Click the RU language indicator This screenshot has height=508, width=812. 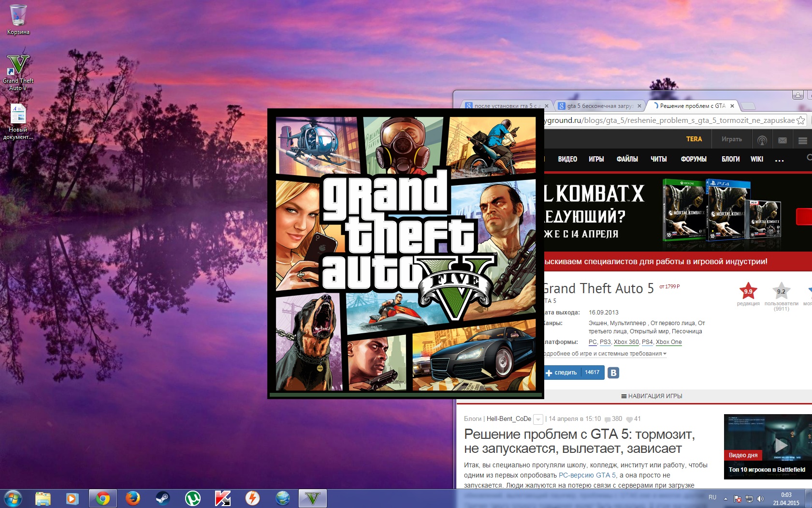[712, 497]
